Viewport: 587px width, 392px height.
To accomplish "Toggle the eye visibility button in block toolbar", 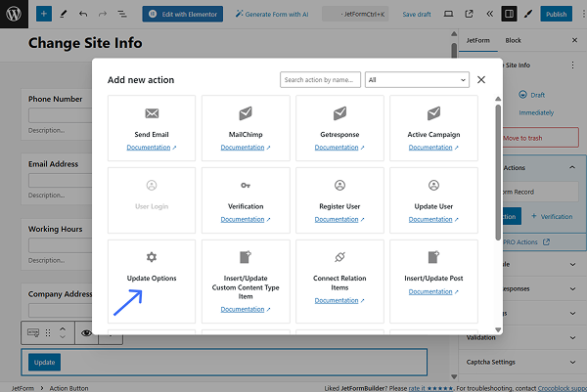I will tap(86, 333).
